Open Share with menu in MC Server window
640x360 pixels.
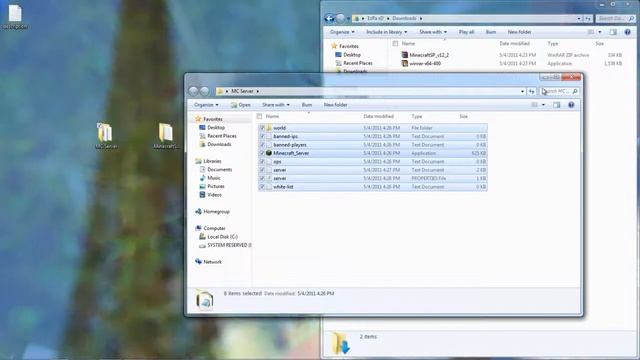click(276, 105)
